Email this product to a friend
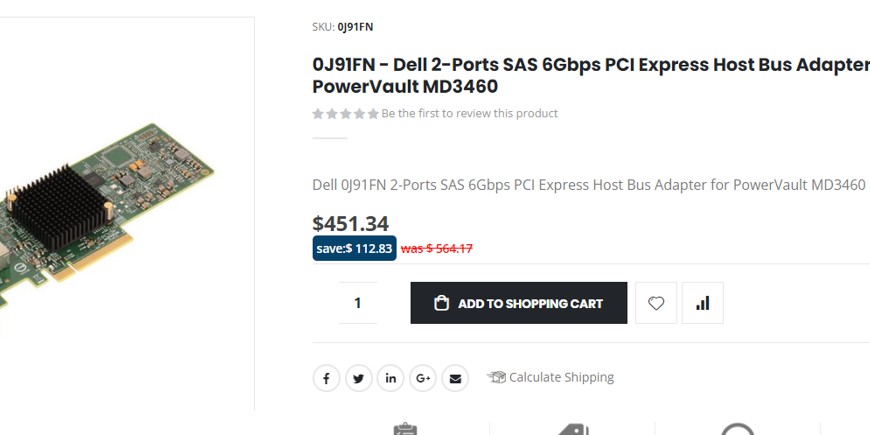Image resolution: width=870 pixels, height=435 pixels. coord(455,378)
